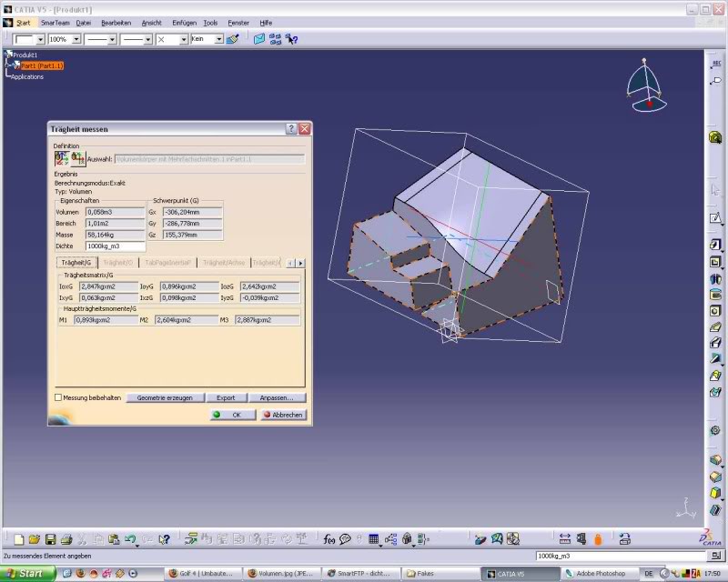The width and height of the screenshot is (728, 582).
Task: Open the Windows Start button
Action: click(x=28, y=574)
